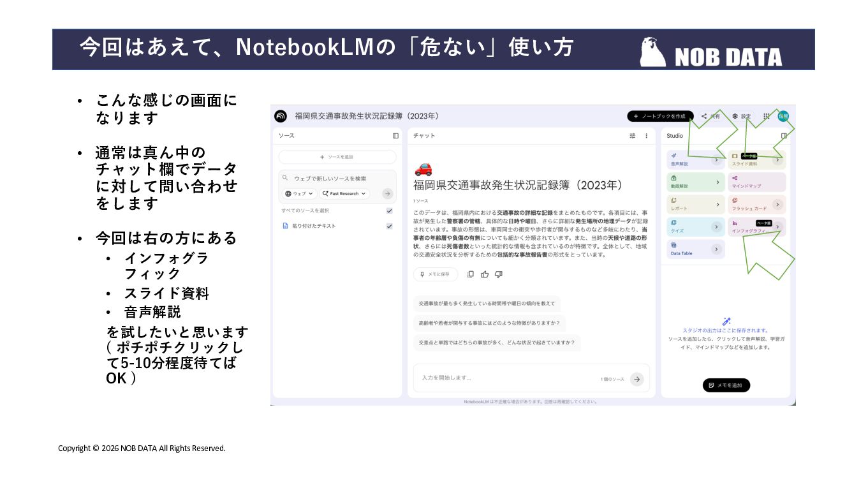Click the magic wand icon in Studio panel

tap(726, 322)
